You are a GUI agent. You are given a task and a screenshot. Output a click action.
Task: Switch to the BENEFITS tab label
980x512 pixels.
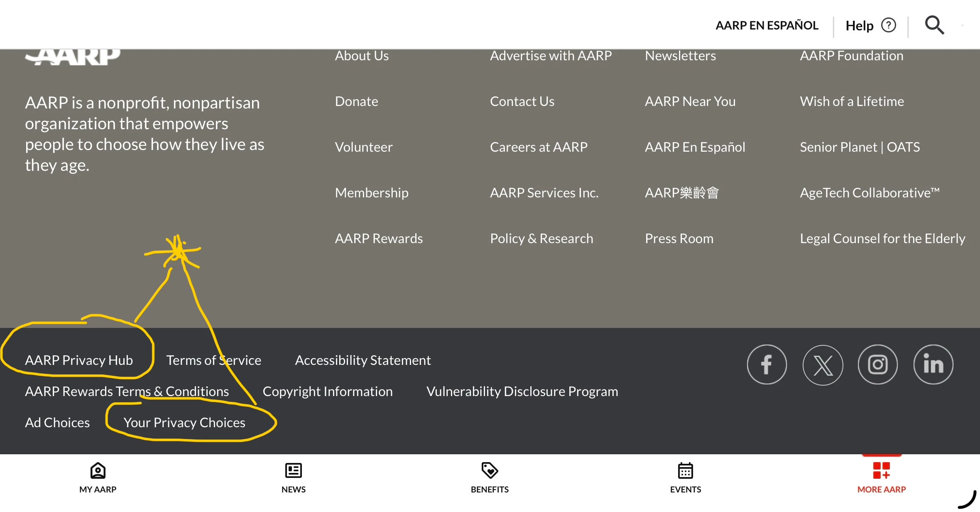click(490, 490)
